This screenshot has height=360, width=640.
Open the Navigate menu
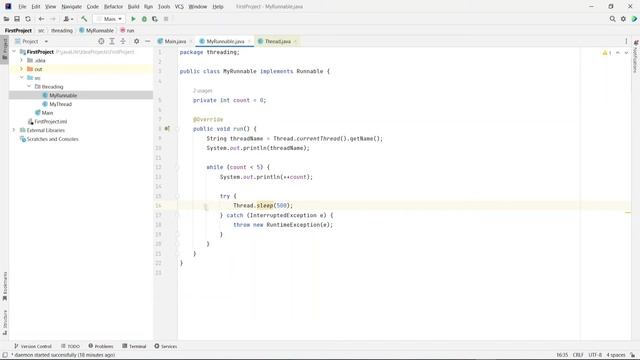point(71,7)
